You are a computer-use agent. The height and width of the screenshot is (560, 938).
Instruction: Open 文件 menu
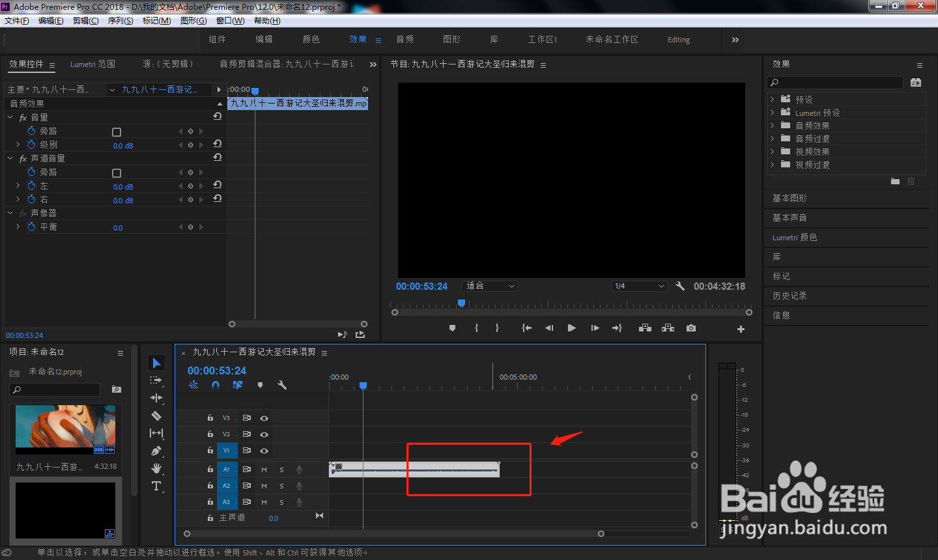pos(17,21)
